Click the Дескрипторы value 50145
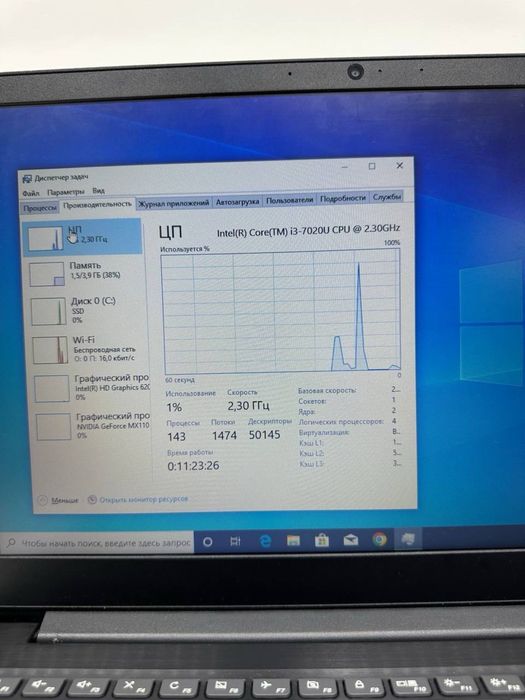This screenshot has width=525, height=700. (x=264, y=435)
